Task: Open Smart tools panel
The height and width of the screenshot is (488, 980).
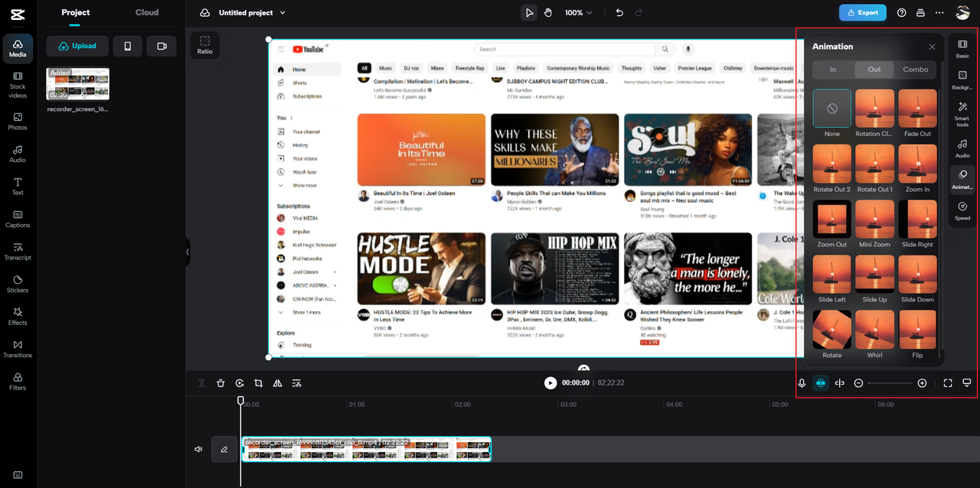Action: [x=962, y=115]
